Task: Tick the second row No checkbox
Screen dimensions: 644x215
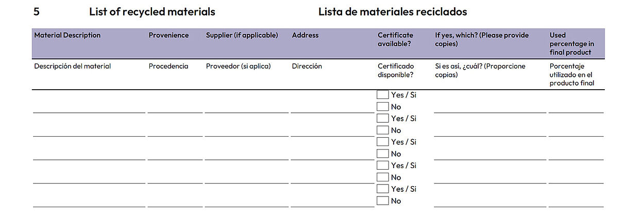Action: pos(383,130)
